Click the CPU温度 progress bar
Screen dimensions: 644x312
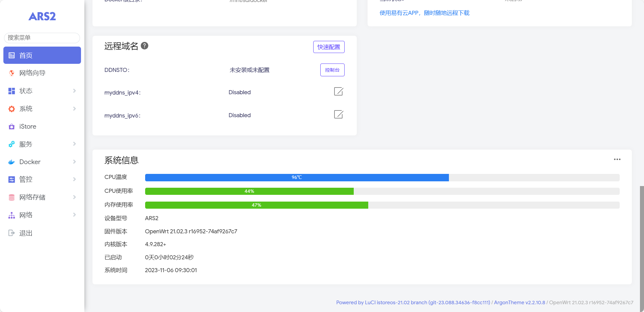(382, 178)
